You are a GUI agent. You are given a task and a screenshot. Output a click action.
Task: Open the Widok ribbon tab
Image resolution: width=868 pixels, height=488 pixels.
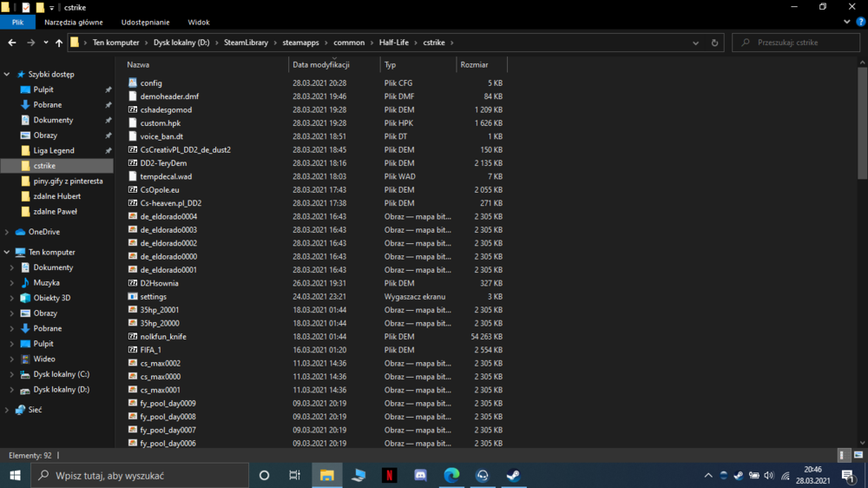tap(198, 23)
